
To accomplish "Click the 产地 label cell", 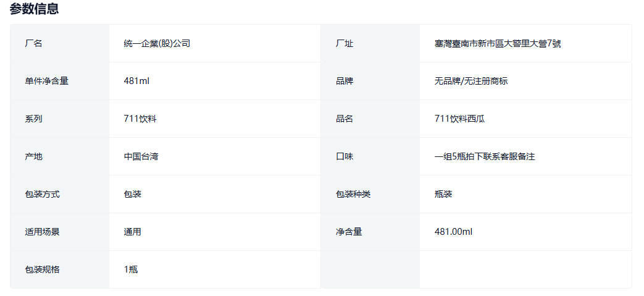I will [x=34, y=156].
